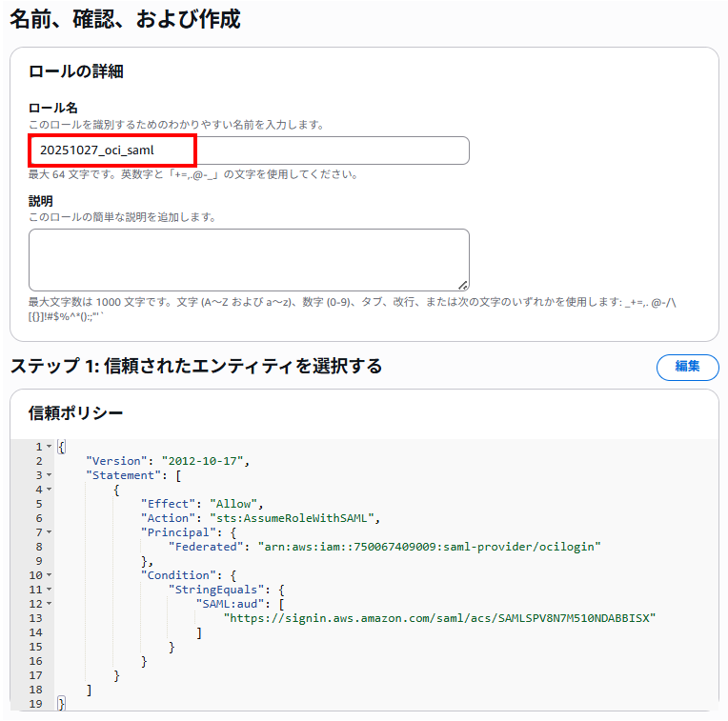Fold the statement object at line 4
The height and width of the screenshot is (721, 728).
tap(49, 490)
